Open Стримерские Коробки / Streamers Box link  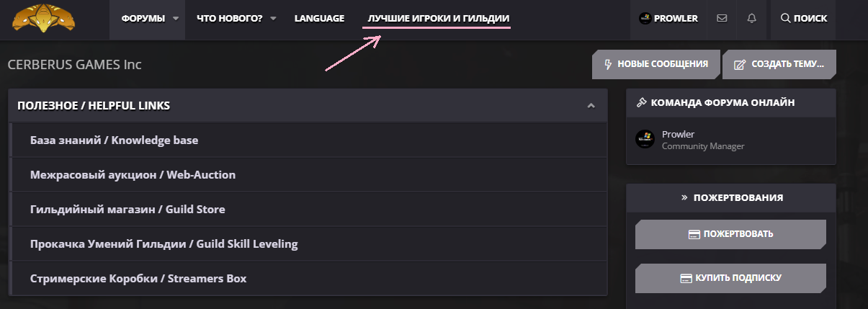click(138, 278)
